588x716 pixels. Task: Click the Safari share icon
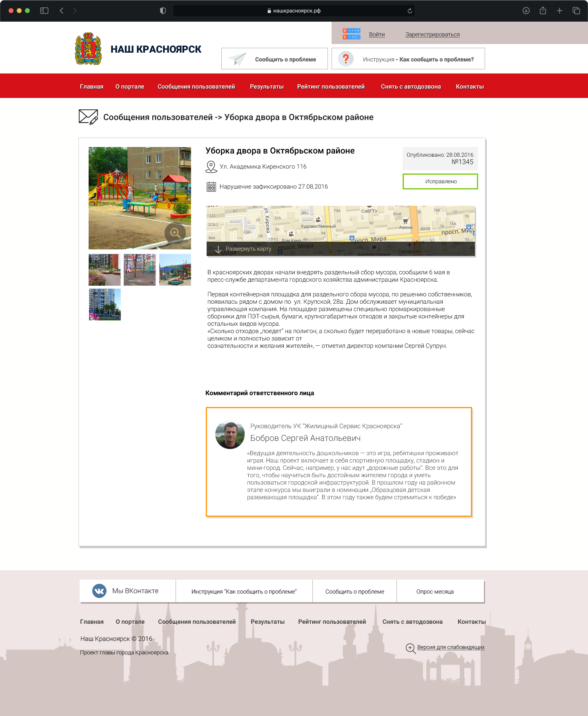click(x=543, y=11)
